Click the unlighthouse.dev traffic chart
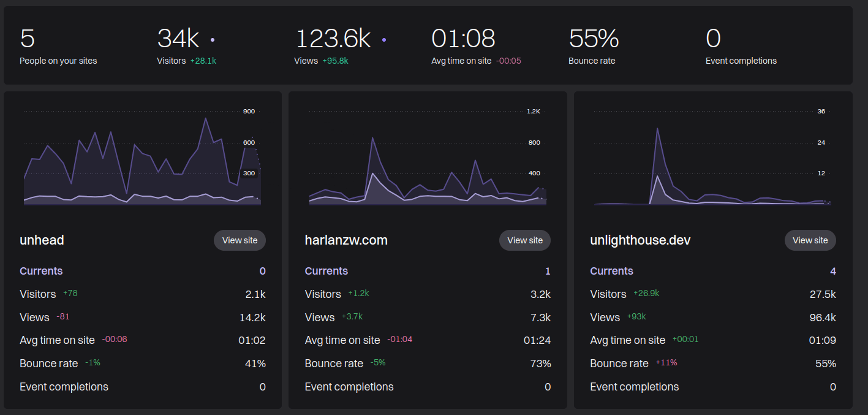 [712, 158]
